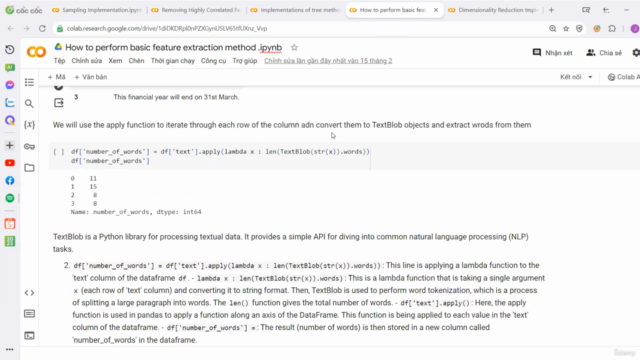Open a new browser tab

pos(551,10)
